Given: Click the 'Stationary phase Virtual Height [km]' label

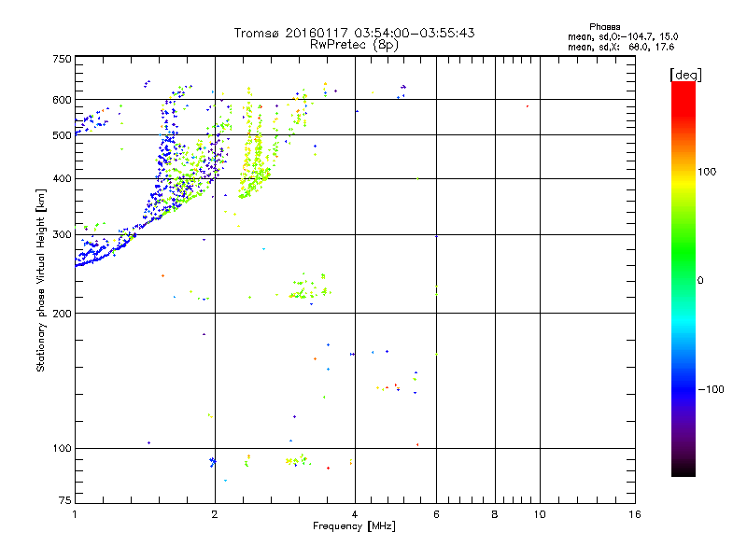Looking at the screenshot, I should [x=40, y=280].
